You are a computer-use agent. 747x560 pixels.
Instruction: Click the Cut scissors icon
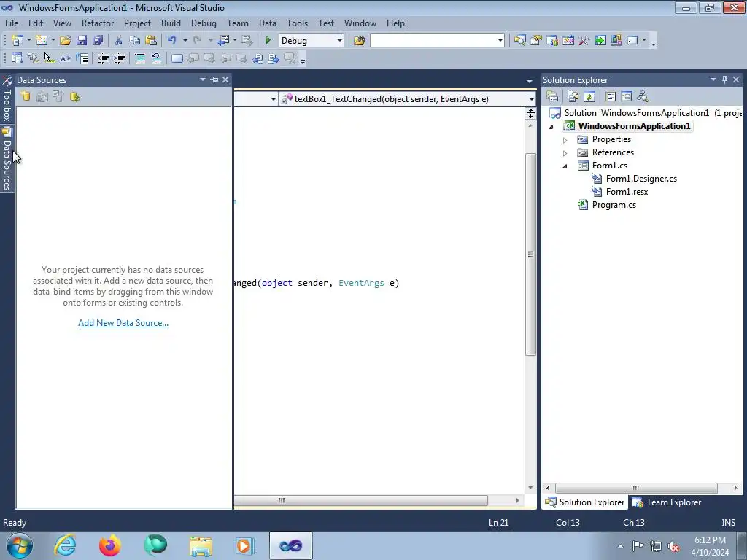119,41
